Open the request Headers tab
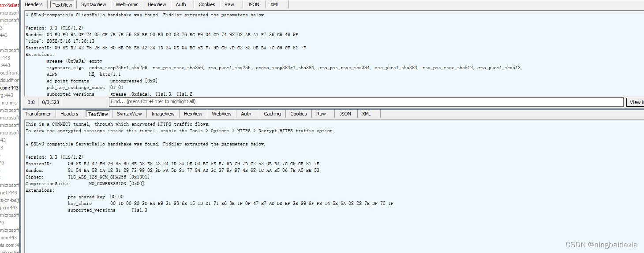Viewport: 644px width, 253px height. (x=34, y=4)
